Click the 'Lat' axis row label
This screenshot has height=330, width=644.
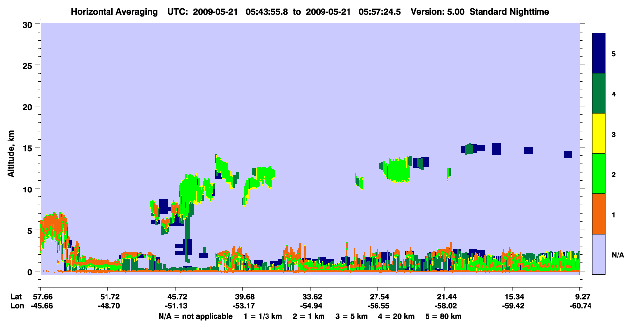(x=16, y=297)
